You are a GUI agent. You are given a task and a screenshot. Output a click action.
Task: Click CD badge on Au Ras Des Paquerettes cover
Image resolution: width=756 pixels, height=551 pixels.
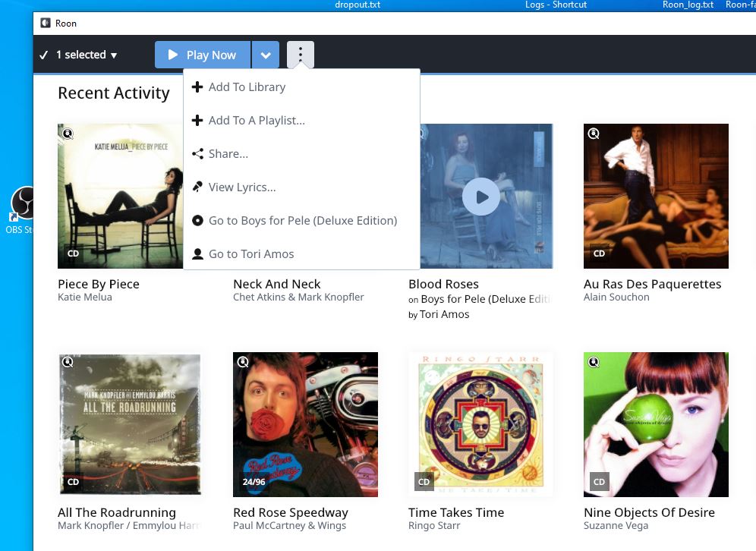click(x=600, y=253)
